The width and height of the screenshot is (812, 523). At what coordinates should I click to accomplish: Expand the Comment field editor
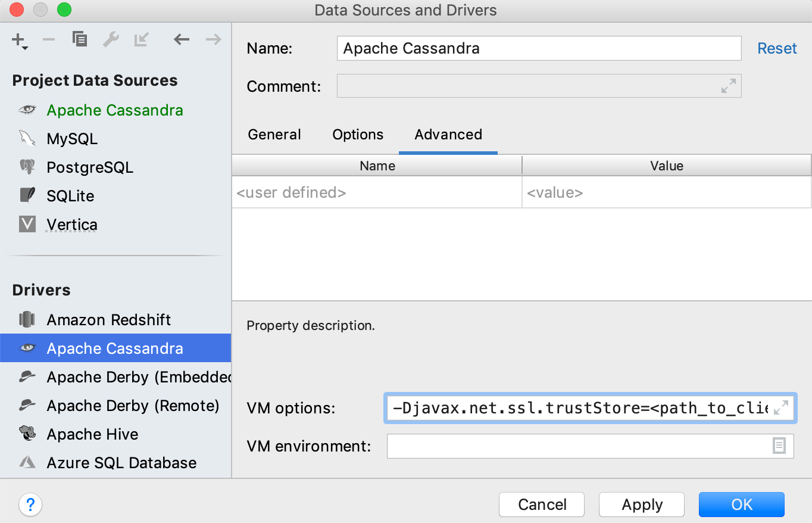pyautogui.click(x=728, y=86)
